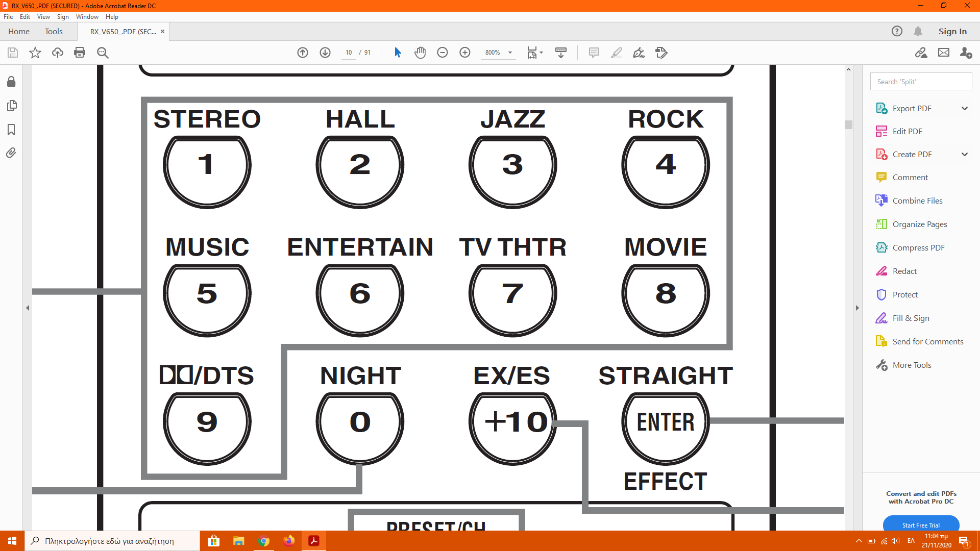Show the left navigation pane
The width and height of the screenshot is (980, 551).
click(x=28, y=308)
